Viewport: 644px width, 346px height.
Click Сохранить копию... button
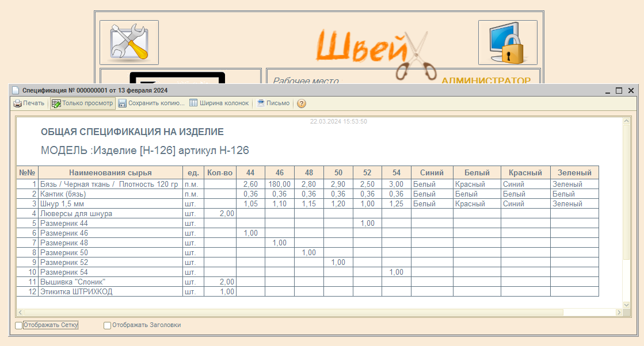151,103
